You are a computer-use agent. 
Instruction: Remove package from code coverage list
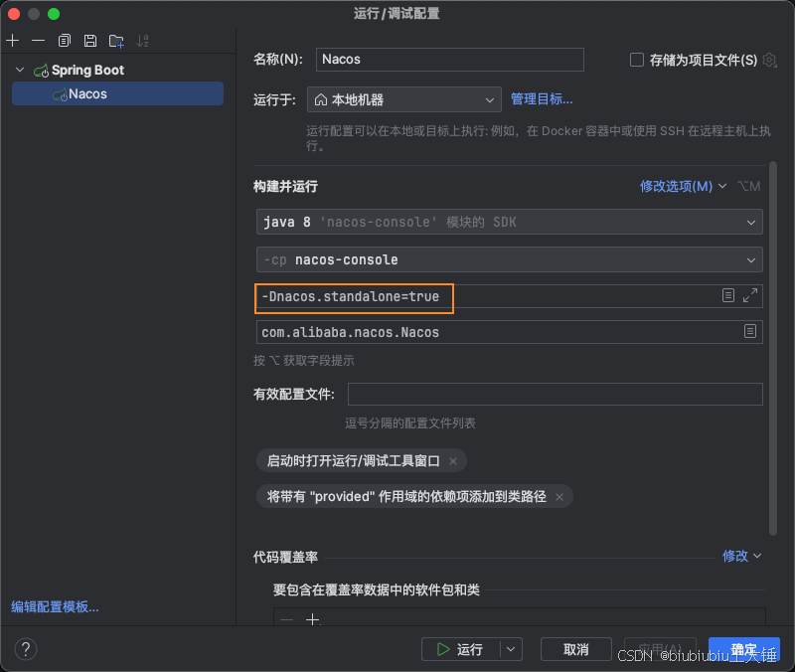[286, 619]
